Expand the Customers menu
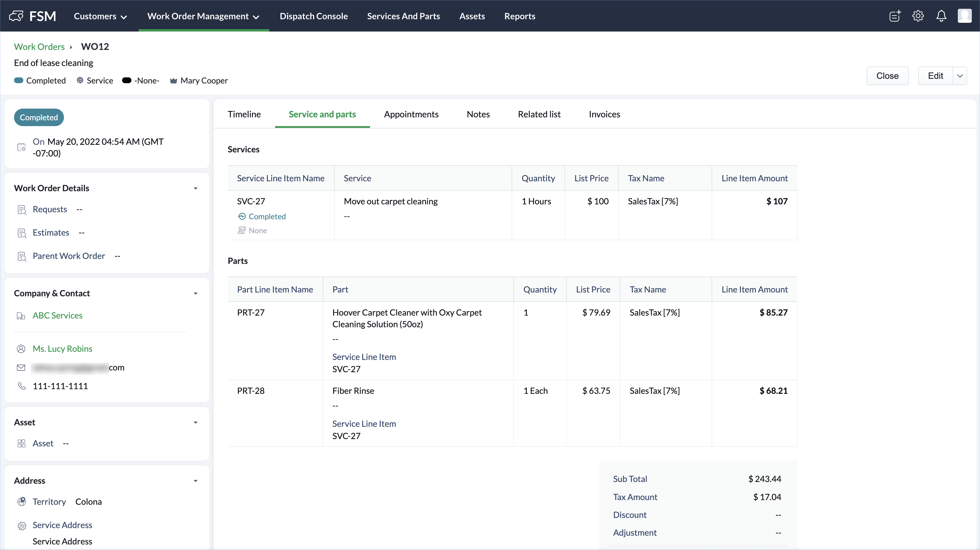The height and width of the screenshot is (550, 980). [x=100, y=16]
